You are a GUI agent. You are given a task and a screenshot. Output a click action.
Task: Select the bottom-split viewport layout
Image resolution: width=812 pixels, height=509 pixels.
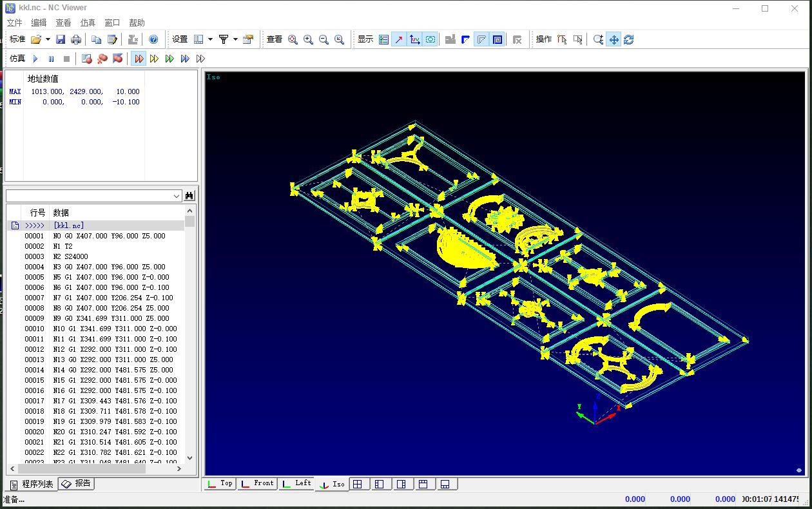[x=445, y=484]
